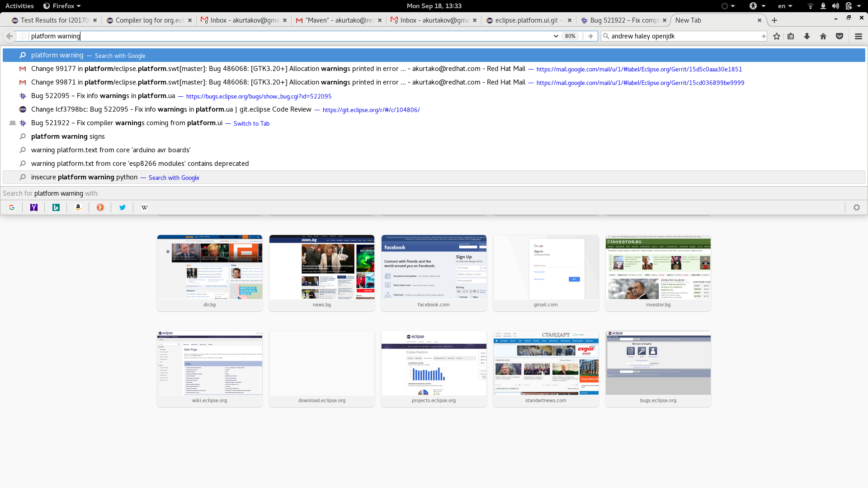This screenshot has width=868, height=488.
Task: Open the standartnews.com thumbnail tile
Action: 546,369
